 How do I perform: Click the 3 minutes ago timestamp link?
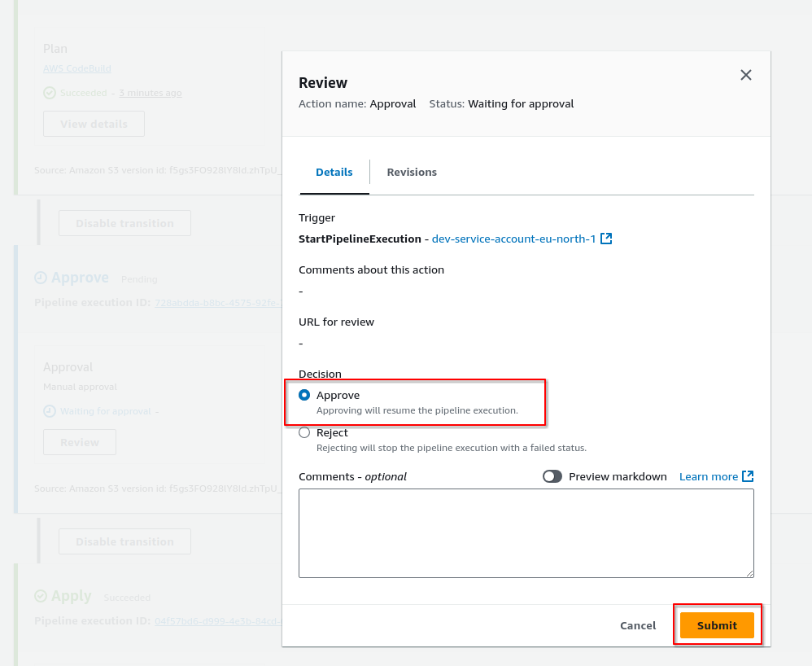pos(151,94)
